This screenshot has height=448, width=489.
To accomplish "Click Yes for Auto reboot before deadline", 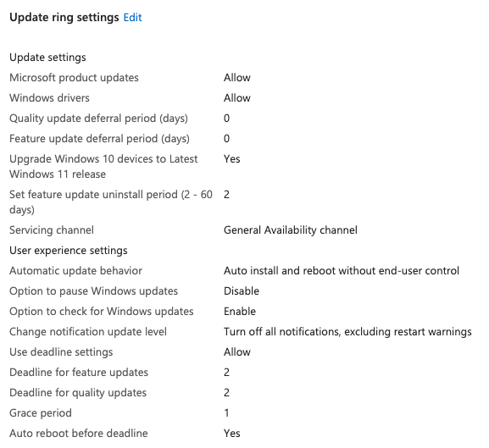I will [231, 434].
